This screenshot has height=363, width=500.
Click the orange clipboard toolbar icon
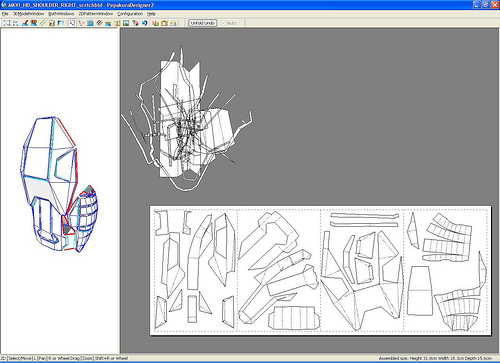click(164, 23)
